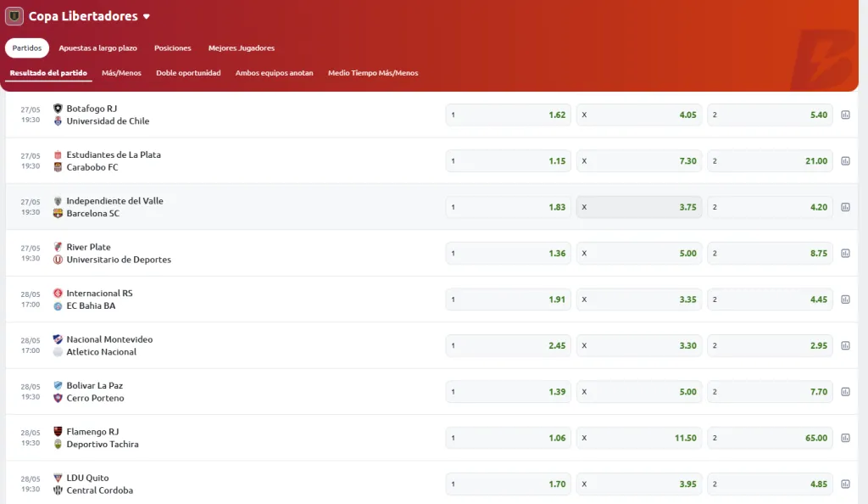The width and height of the screenshot is (868, 504).
Task: Go to Mejores Jugadores tab
Action: pyautogui.click(x=242, y=48)
